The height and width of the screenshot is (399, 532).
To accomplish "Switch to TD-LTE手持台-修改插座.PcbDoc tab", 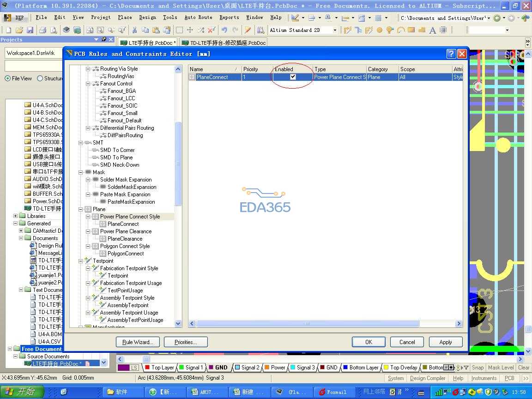I will (x=224, y=43).
